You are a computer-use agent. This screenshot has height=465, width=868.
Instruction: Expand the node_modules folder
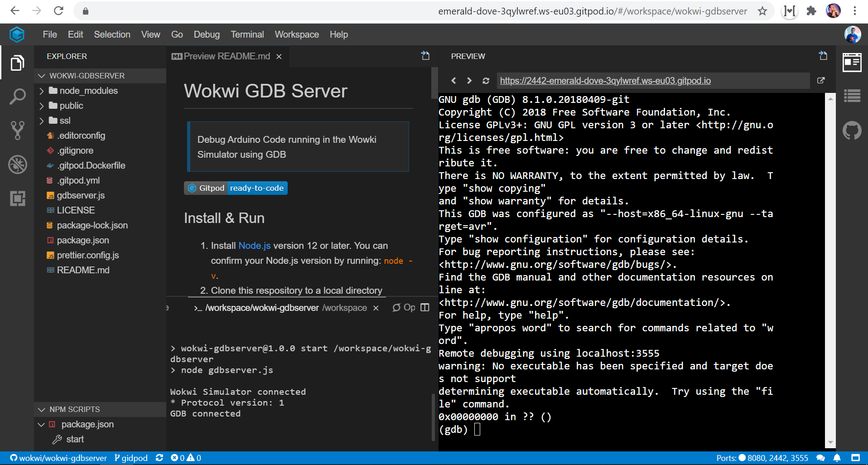[42, 91]
